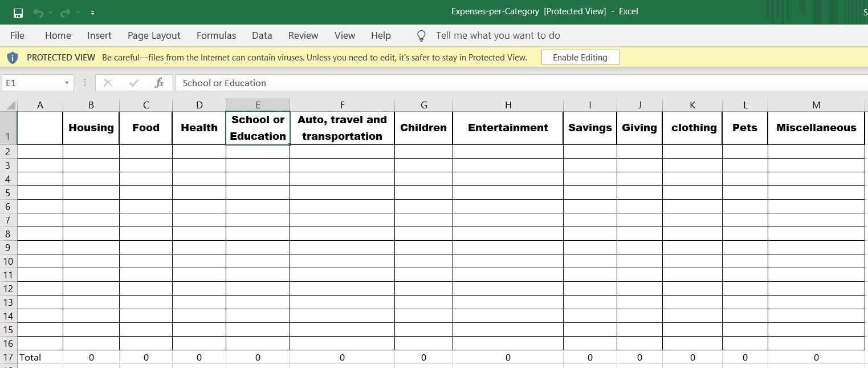
Task: Click in the formula bar text field
Action: click(513, 83)
